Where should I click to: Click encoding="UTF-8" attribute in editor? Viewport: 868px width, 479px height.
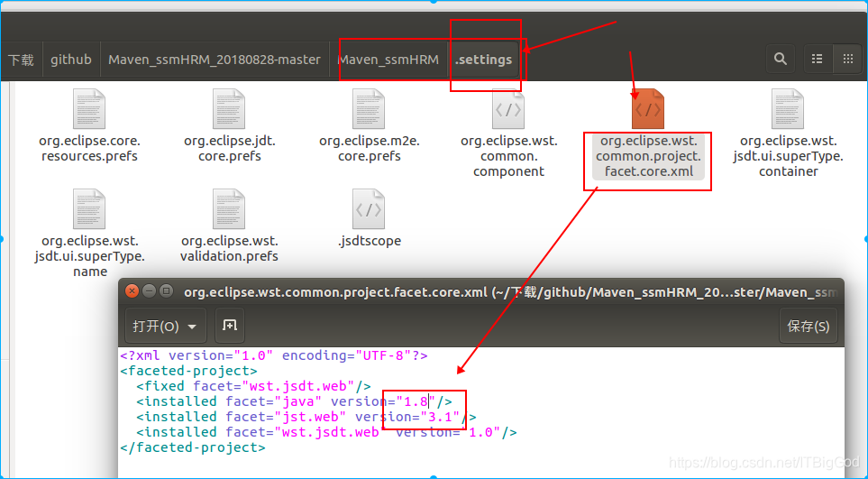pos(346,355)
